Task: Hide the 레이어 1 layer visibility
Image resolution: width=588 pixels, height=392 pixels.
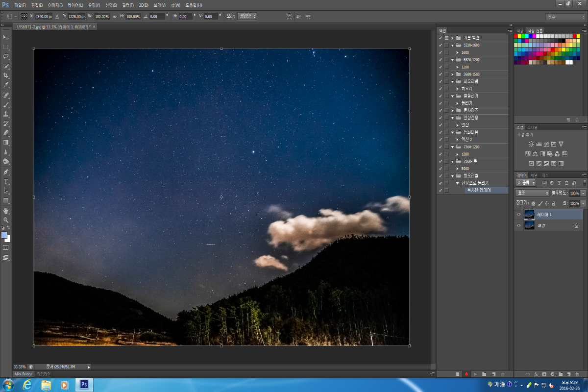Action: pyautogui.click(x=518, y=215)
